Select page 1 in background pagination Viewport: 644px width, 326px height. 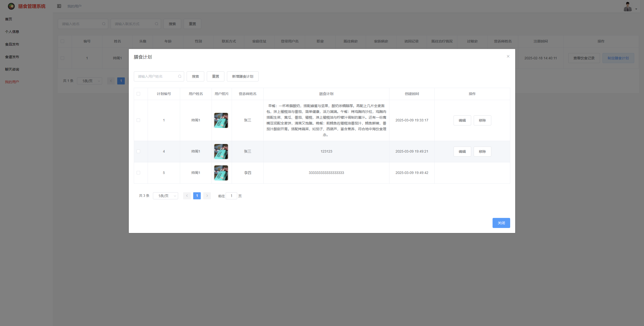point(121,81)
